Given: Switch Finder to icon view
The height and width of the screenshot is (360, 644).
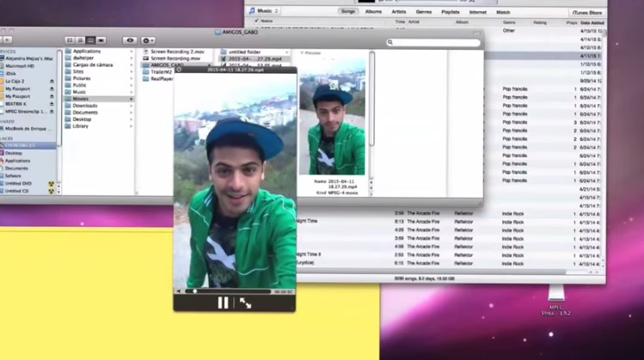Looking at the screenshot, I should [x=70, y=40].
